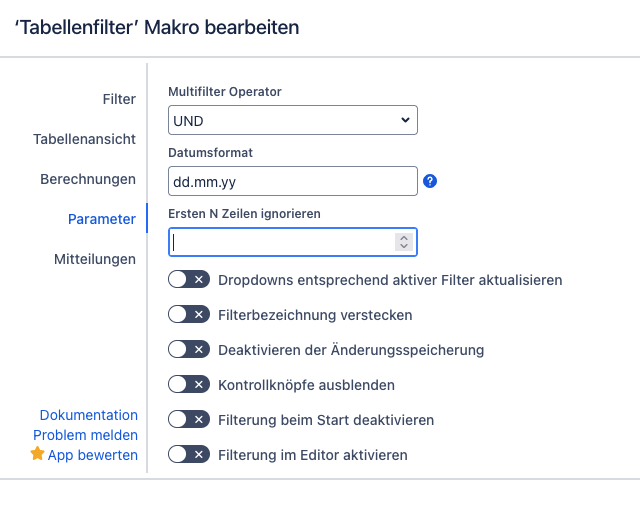640x506 pixels.
Task: Switch on Kontrollknöpfe ausblenden
Action: (x=188, y=385)
